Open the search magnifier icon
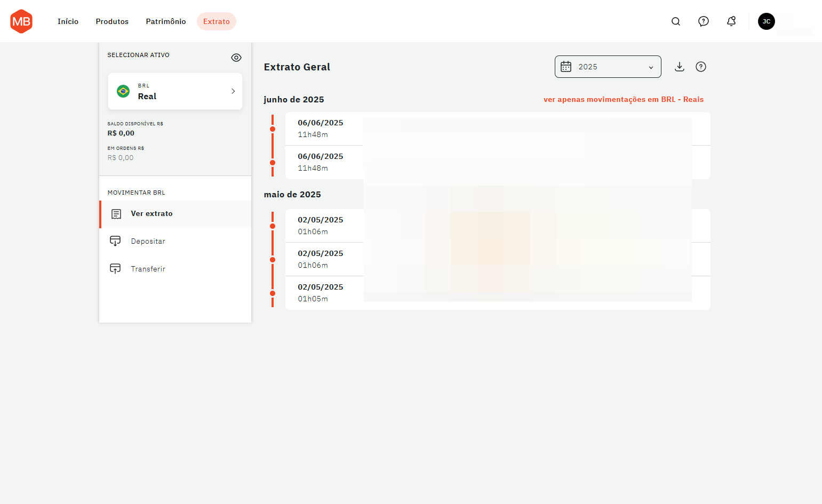The width and height of the screenshot is (822, 504). [676, 21]
